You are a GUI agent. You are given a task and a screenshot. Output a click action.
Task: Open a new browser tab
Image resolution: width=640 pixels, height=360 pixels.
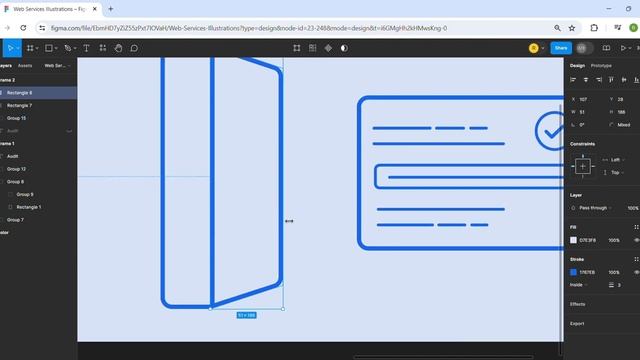tap(111, 9)
